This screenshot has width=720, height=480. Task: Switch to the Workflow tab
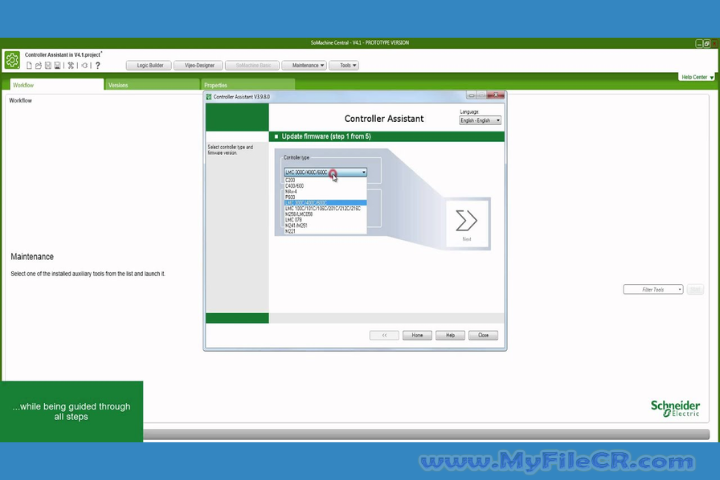(56, 85)
